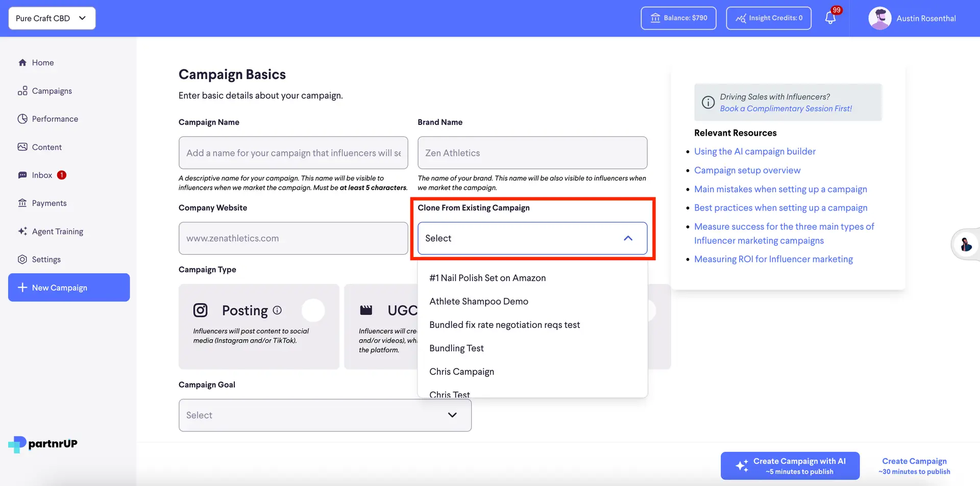This screenshot has height=486, width=980.
Task: Open Agent Training via its sparkle icon
Action: pos(22,231)
